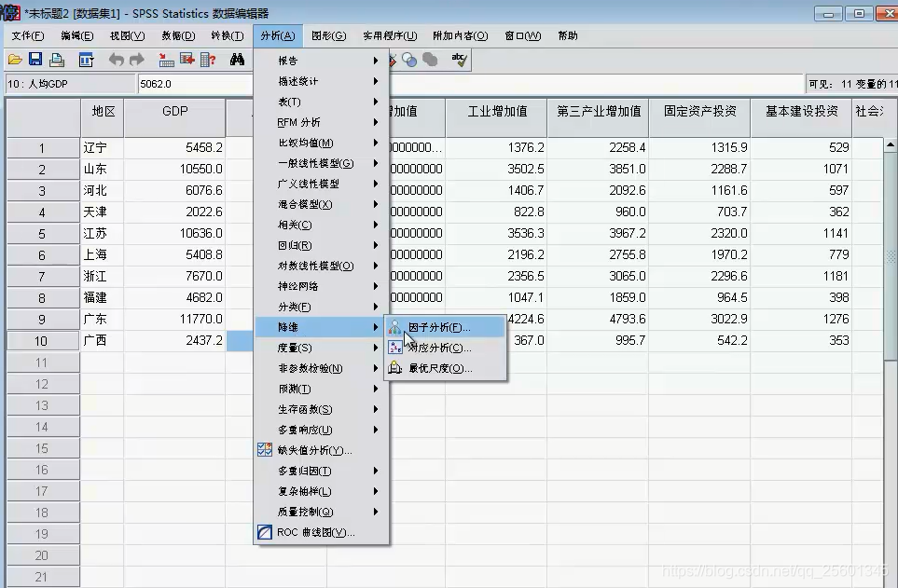Expand the 回归(R) submenu
The width and height of the screenshot is (898, 588).
(322, 245)
